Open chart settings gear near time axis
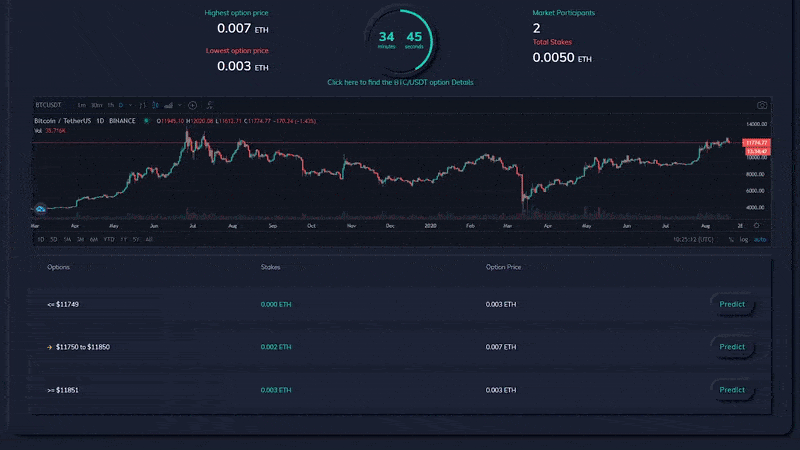The height and width of the screenshot is (450, 800). coord(757,226)
